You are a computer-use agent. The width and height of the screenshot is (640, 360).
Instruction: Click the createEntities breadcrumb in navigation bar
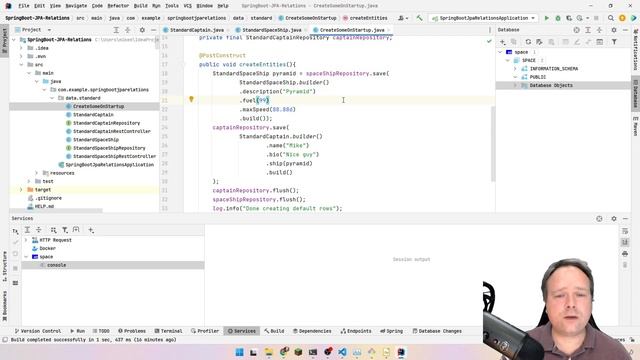click(365, 18)
